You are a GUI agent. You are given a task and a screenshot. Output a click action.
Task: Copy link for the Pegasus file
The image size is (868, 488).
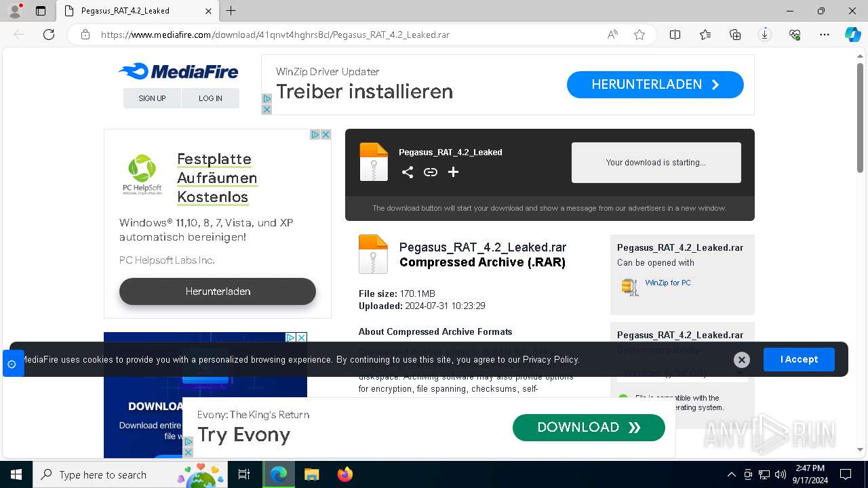431,172
